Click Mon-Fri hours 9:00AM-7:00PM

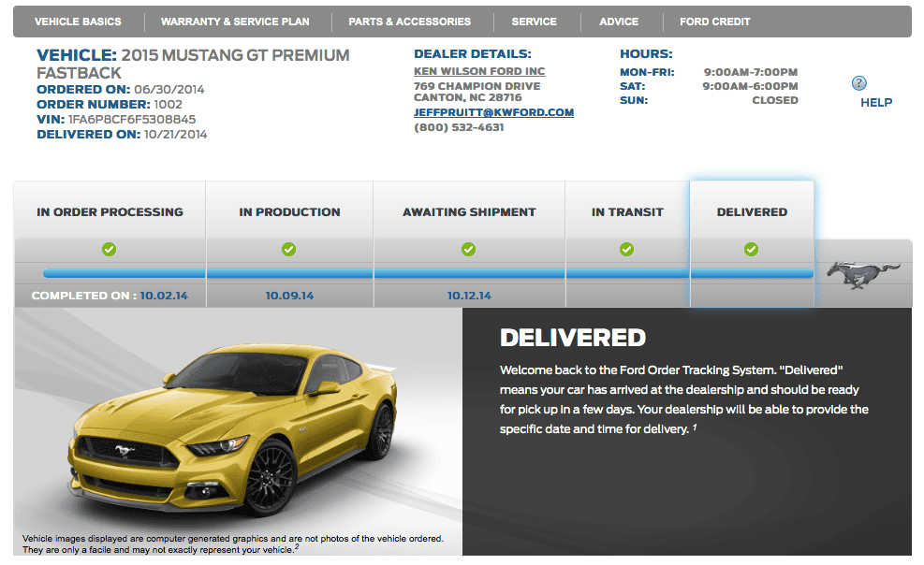pyautogui.click(x=750, y=72)
